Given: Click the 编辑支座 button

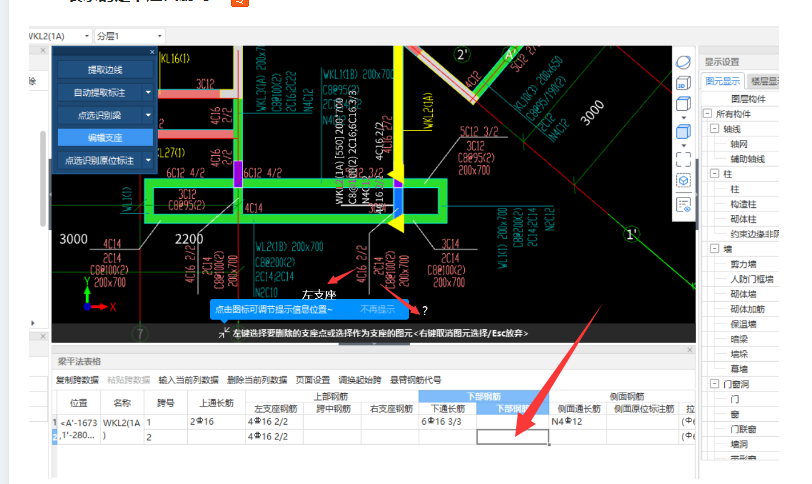Looking at the screenshot, I should click(x=105, y=138).
